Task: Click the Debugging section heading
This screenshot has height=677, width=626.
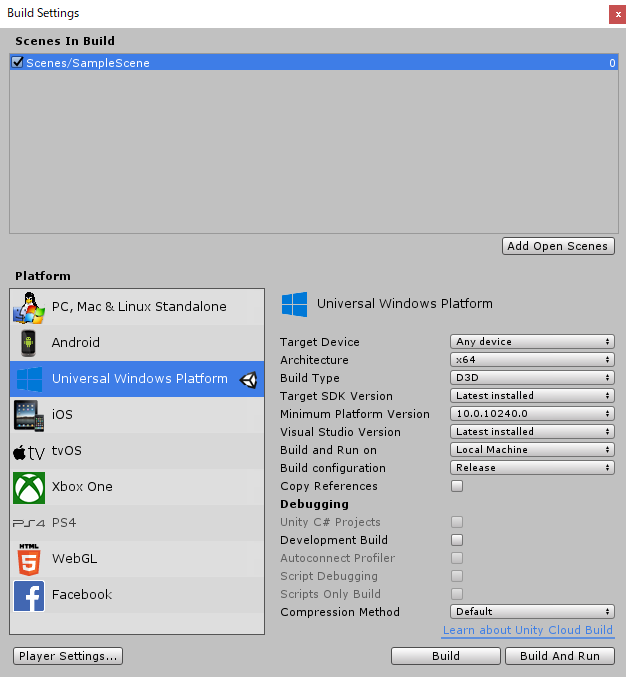Action: click(x=314, y=504)
